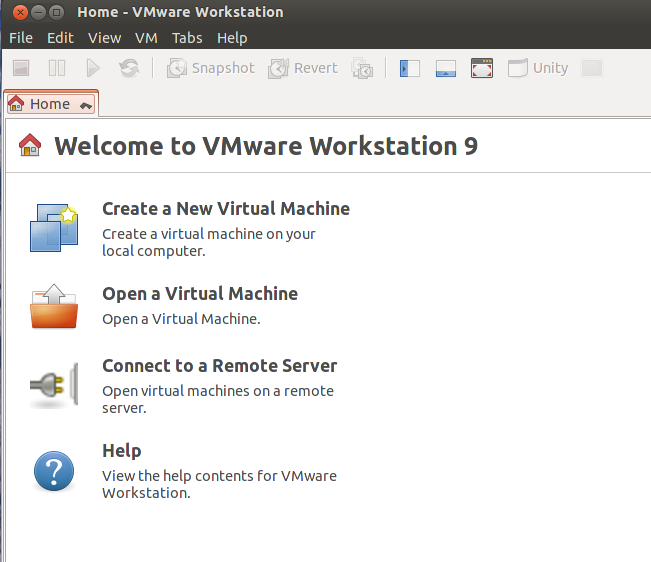This screenshot has height=562, width=651.
Task: Click "Create a virtual machine on your local computer." text
Action: (x=209, y=242)
